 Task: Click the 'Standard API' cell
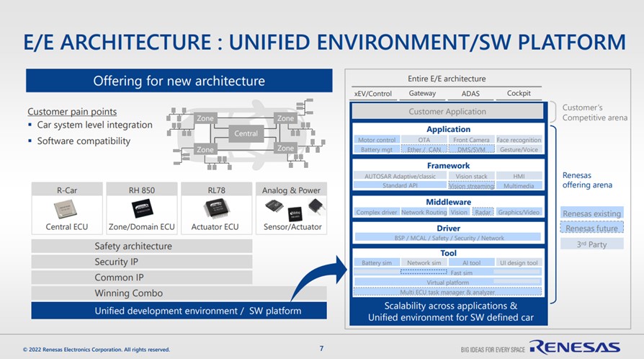tap(400, 185)
